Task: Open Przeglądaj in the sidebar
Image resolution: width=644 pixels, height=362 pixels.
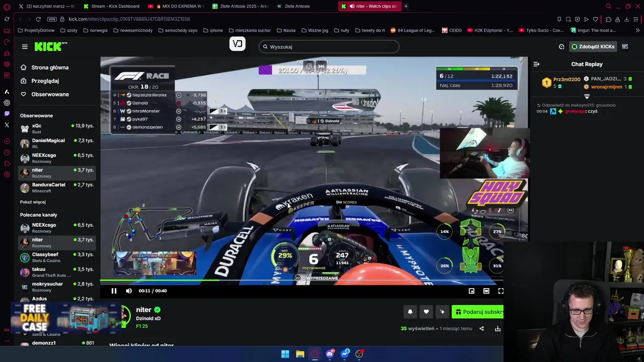Action: (x=45, y=81)
